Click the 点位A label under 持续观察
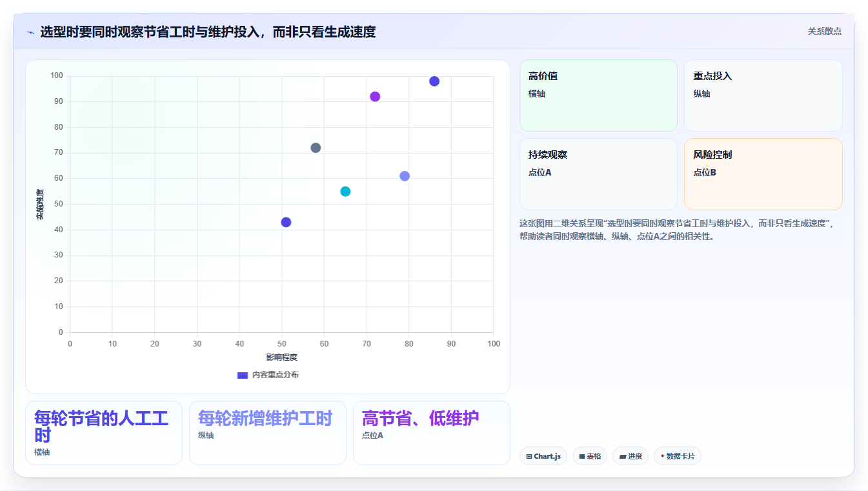868x491 pixels. tap(540, 172)
